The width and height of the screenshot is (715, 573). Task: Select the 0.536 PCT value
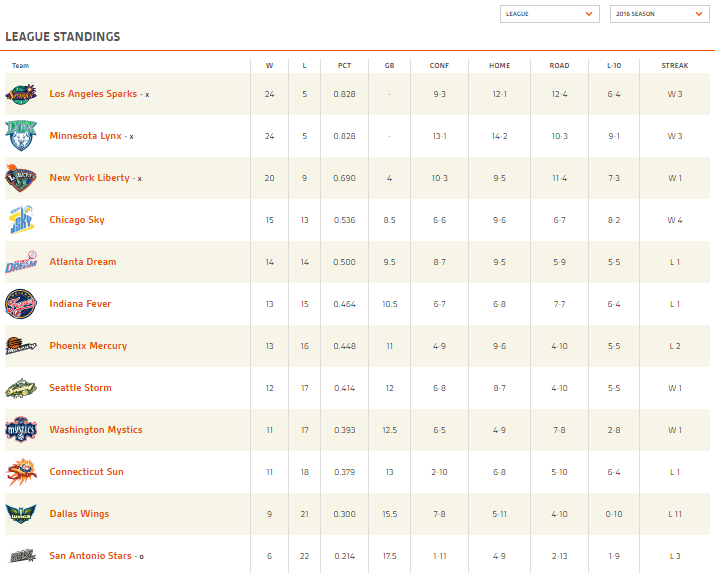[x=344, y=220]
